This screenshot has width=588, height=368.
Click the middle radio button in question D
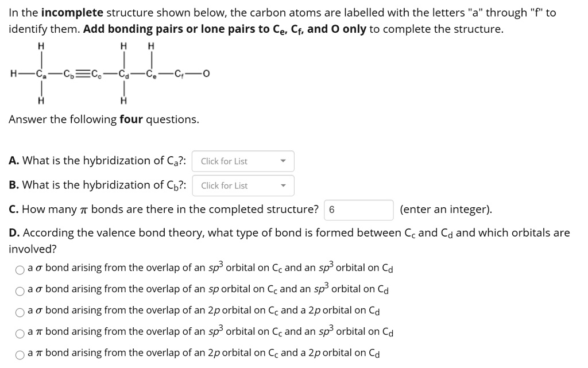(x=19, y=311)
